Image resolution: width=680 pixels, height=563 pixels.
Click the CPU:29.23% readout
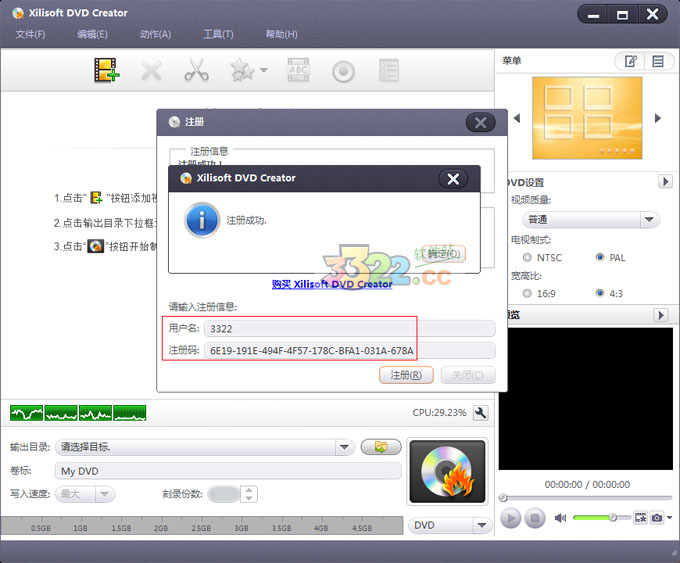(x=439, y=412)
